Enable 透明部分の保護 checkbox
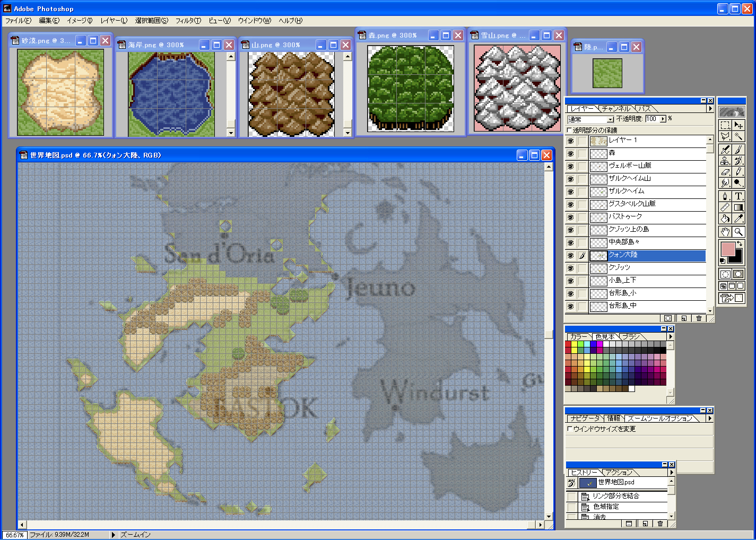Image resolution: width=756 pixels, height=540 pixels. [570, 130]
